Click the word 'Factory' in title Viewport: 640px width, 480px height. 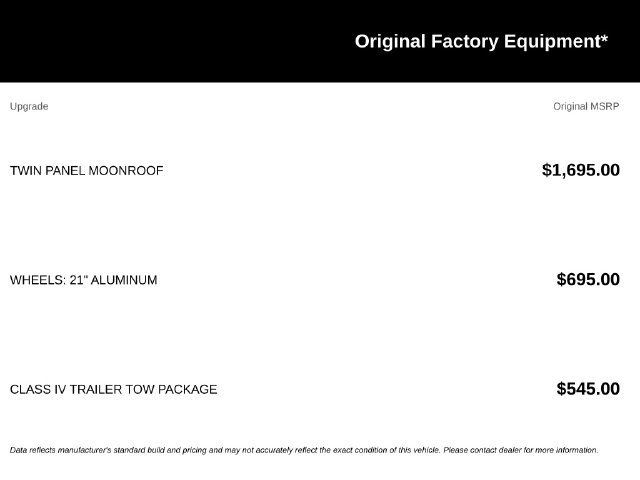pyautogui.click(x=464, y=42)
